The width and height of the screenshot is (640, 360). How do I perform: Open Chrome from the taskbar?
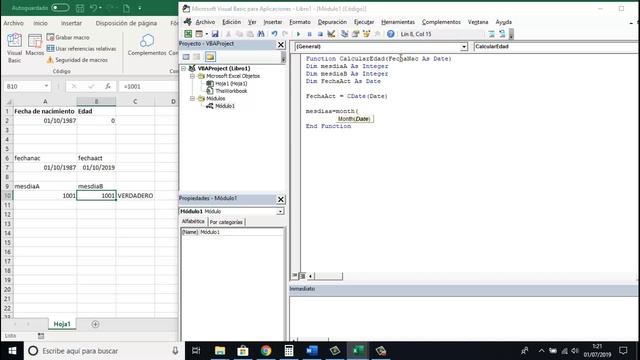(x=266, y=351)
